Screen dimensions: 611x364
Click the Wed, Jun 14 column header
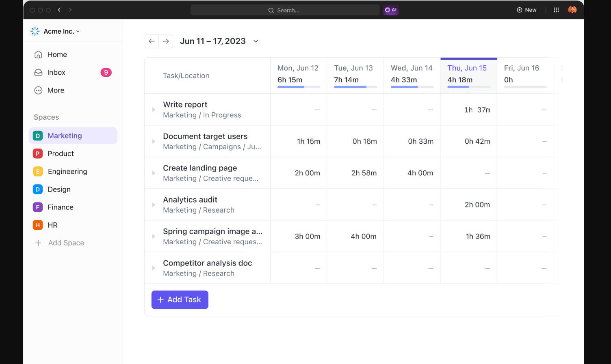(x=412, y=75)
